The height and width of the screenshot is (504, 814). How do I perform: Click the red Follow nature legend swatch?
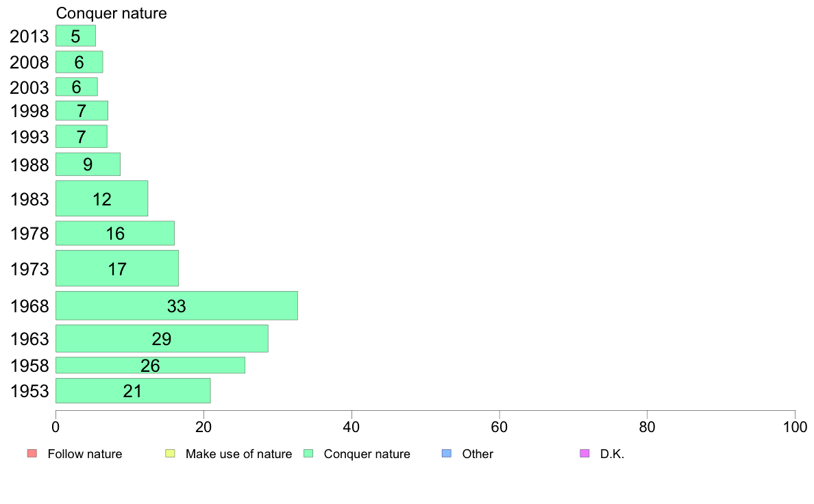coord(32,453)
